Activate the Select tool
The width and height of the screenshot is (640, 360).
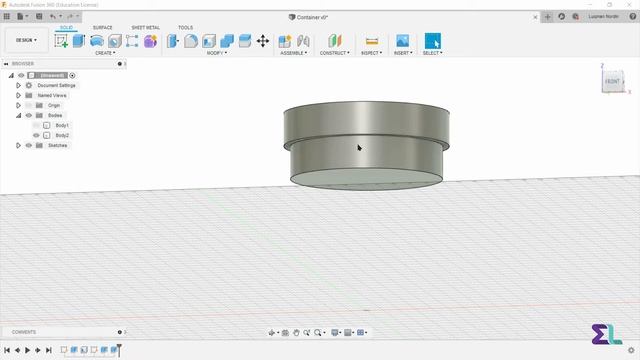coord(433,41)
